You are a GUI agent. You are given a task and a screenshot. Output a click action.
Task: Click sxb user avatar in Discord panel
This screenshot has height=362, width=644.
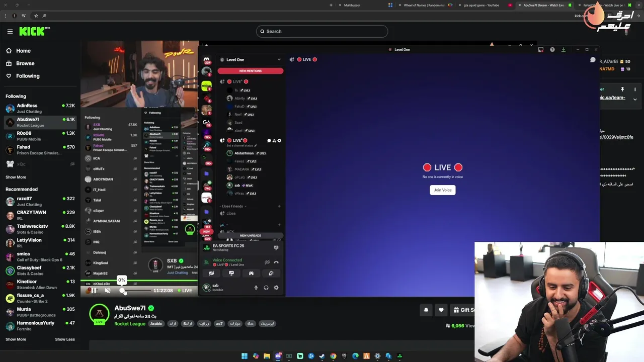pos(206,288)
